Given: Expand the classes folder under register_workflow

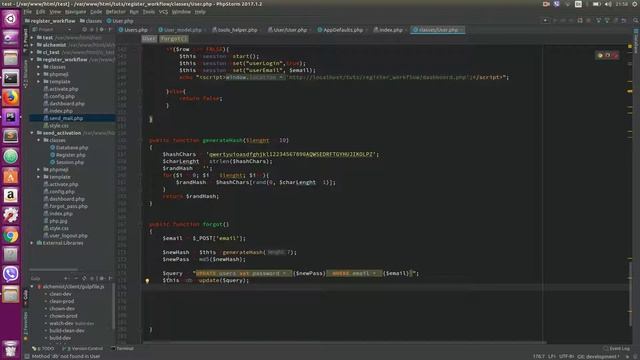Looking at the screenshot, I should pos(39,67).
